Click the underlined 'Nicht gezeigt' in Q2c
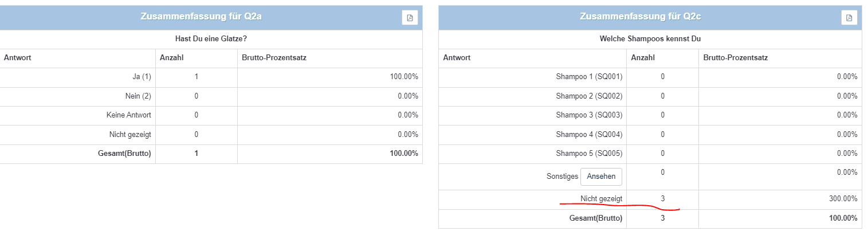 (601, 198)
